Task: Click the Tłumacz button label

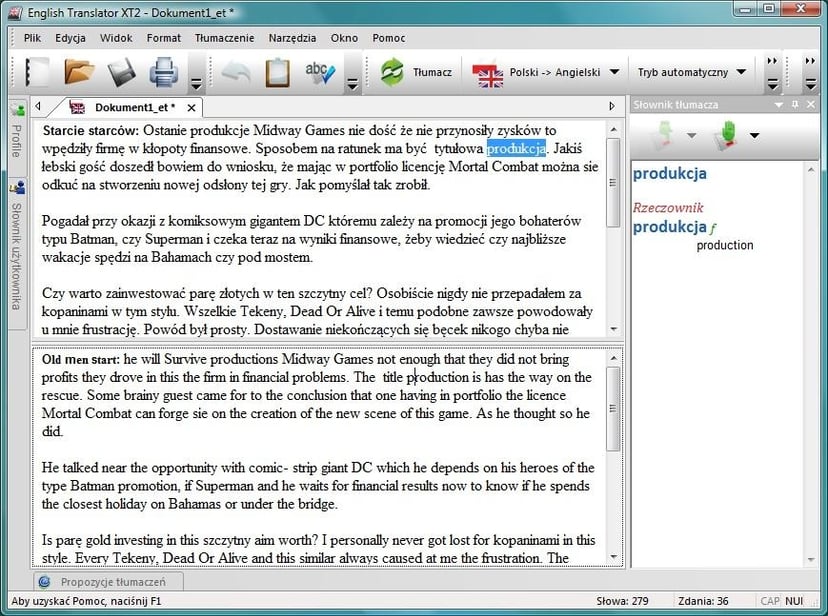Action: 432,72
